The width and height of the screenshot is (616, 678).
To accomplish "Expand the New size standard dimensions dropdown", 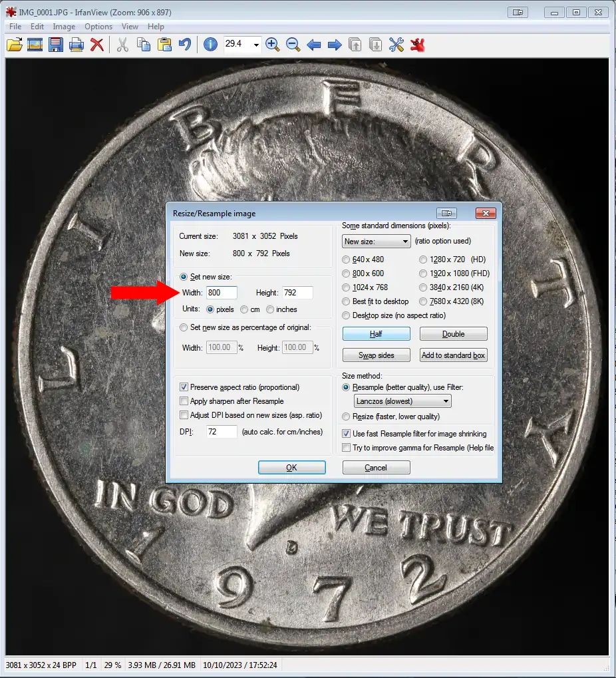I will click(x=376, y=242).
